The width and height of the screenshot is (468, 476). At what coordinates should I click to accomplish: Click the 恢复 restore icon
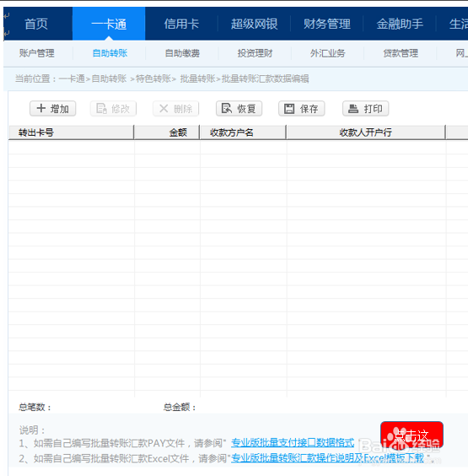point(227,108)
